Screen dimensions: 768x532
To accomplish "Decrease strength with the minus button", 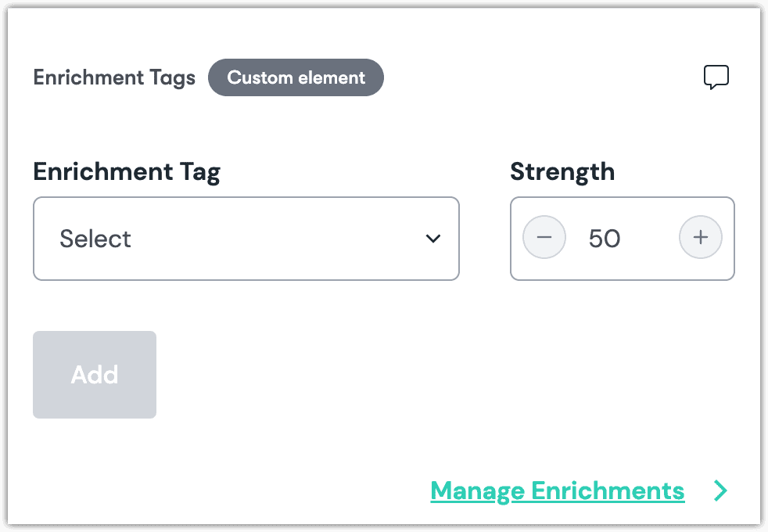I will point(544,238).
